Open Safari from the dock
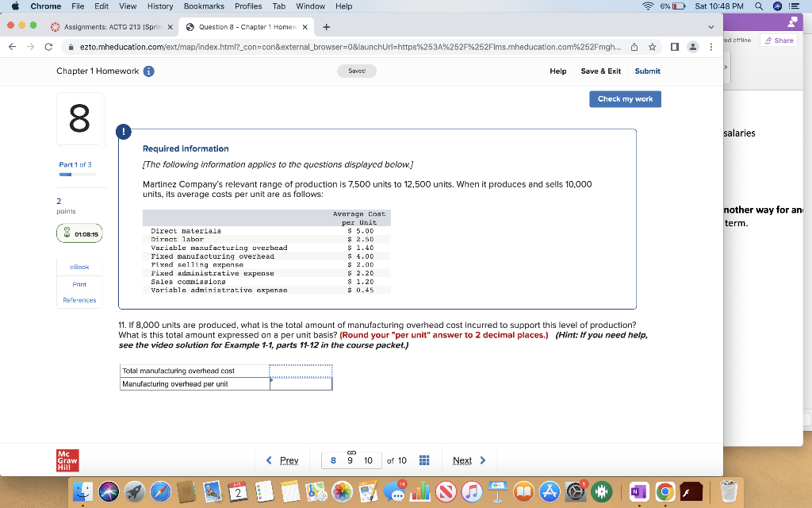 [x=160, y=491]
